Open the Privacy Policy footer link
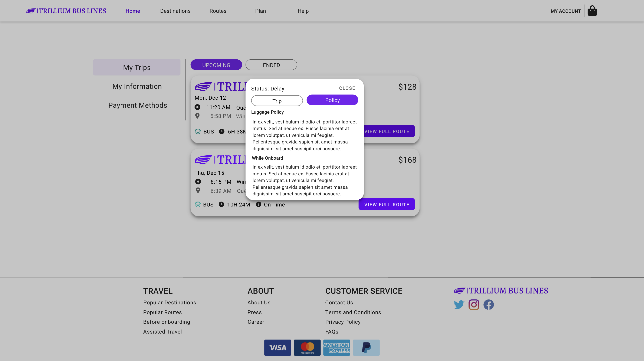The image size is (644, 361). pos(342,322)
